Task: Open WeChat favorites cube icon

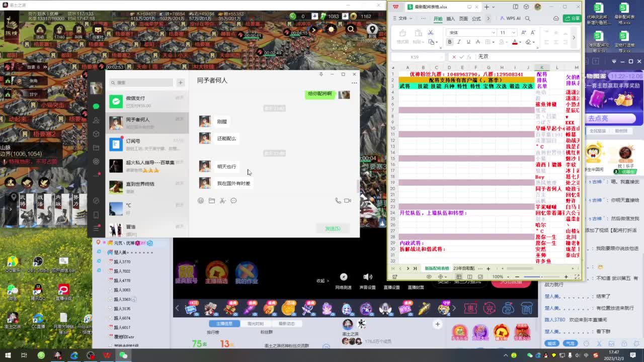Action: click(96, 134)
